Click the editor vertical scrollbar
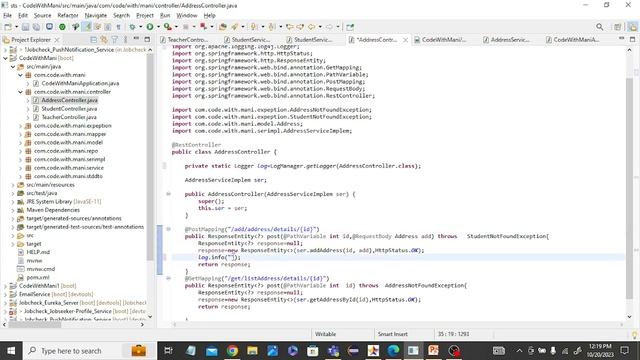Screen dimensions: 640x360 pyautogui.click(x=629, y=188)
